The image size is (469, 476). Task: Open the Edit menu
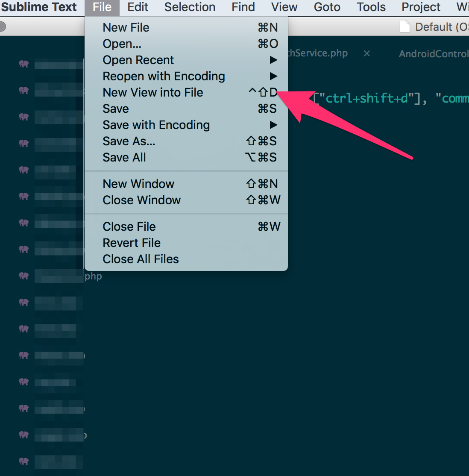click(138, 7)
